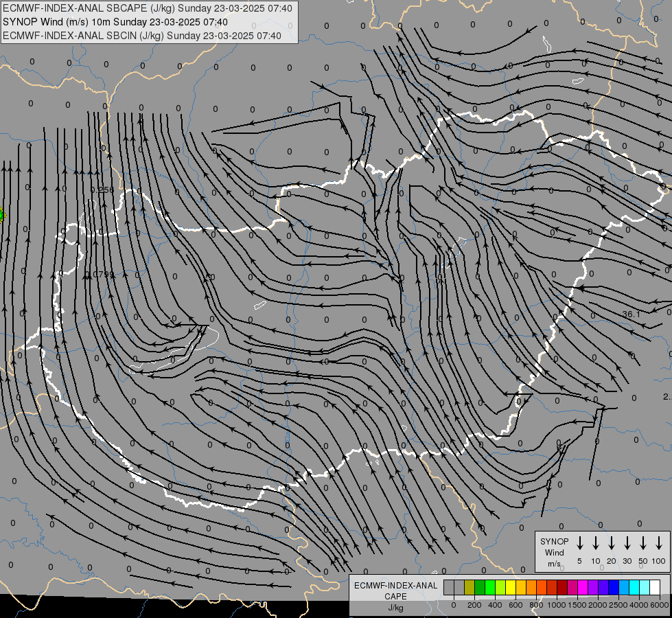
Task: Select the dark red CAPE color swatch
Action: pyautogui.click(x=563, y=587)
